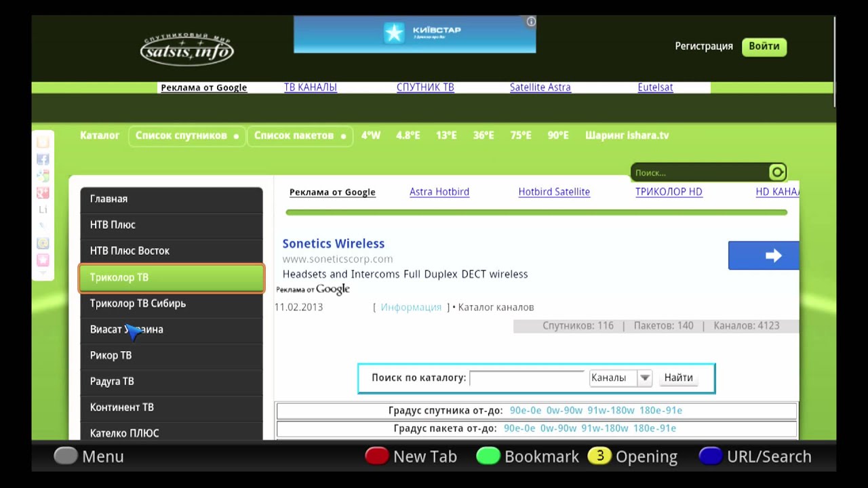This screenshot has height=488, width=868.
Task: Click the yellow Opening button
Action: click(633, 456)
